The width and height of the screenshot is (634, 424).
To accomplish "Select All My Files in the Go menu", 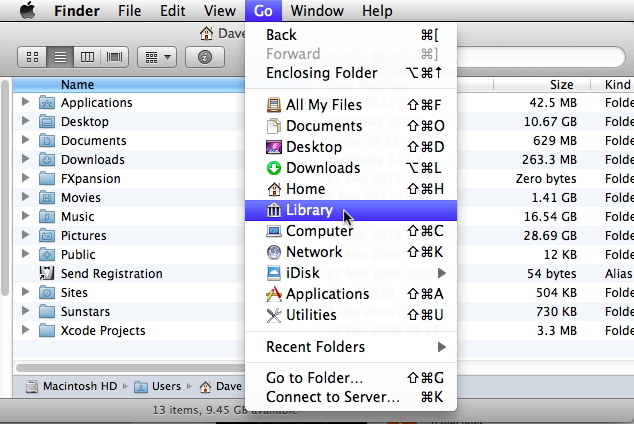I will coord(324,105).
